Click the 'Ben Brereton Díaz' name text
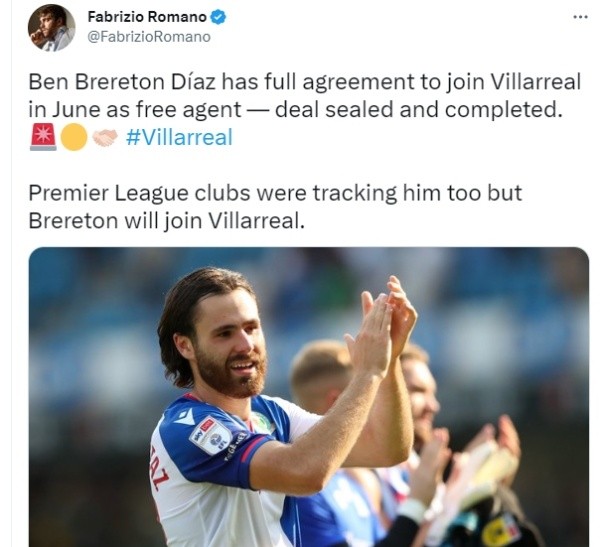The width and height of the screenshot is (600, 547). pyautogui.click(x=122, y=82)
